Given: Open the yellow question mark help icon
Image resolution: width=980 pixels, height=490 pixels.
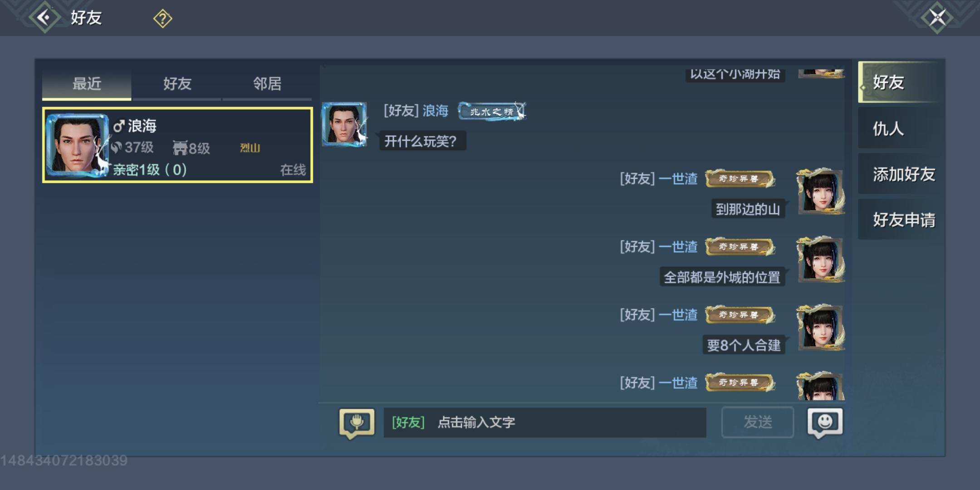Looking at the screenshot, I should [x=162, y=19].
